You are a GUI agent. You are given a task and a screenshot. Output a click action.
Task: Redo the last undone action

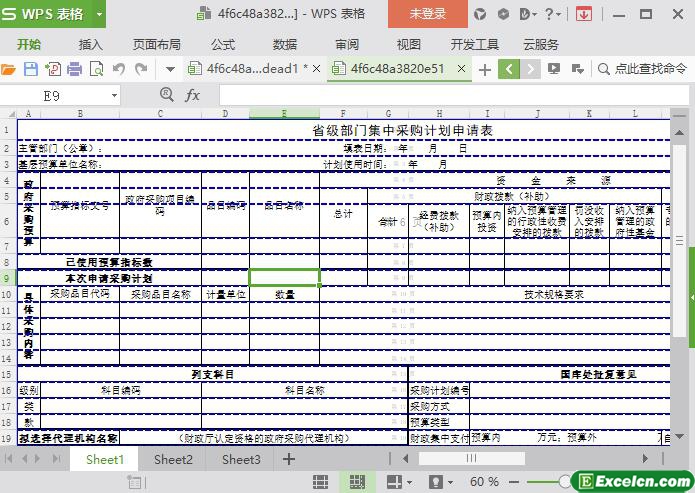pos(141,69)
